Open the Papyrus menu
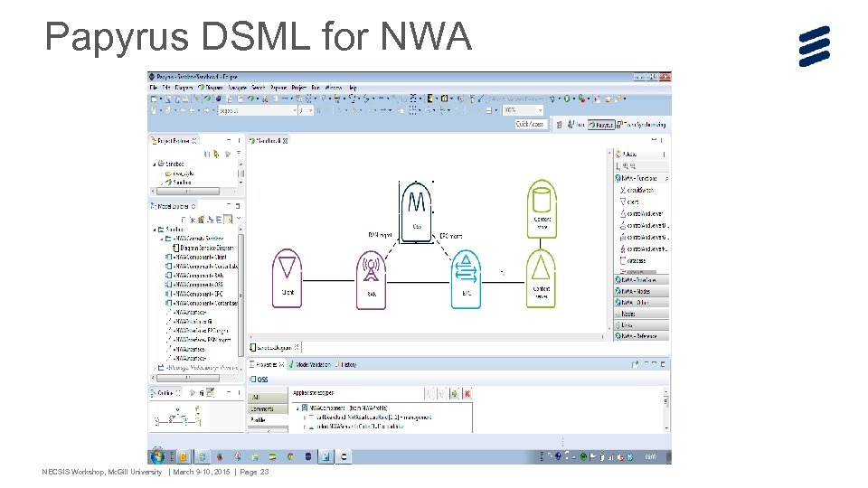This screenshot has height=488, width=868. click(278, 88)
